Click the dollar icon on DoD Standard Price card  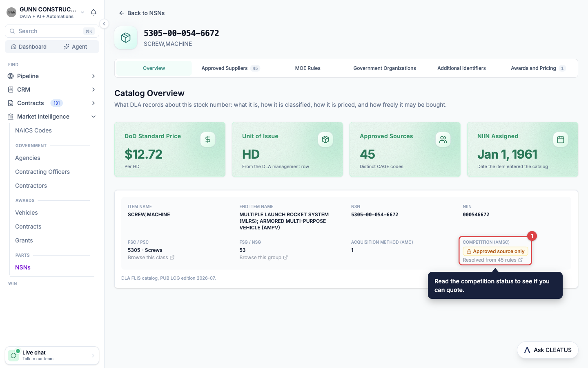pyautogui.click(x=208, y=139)
